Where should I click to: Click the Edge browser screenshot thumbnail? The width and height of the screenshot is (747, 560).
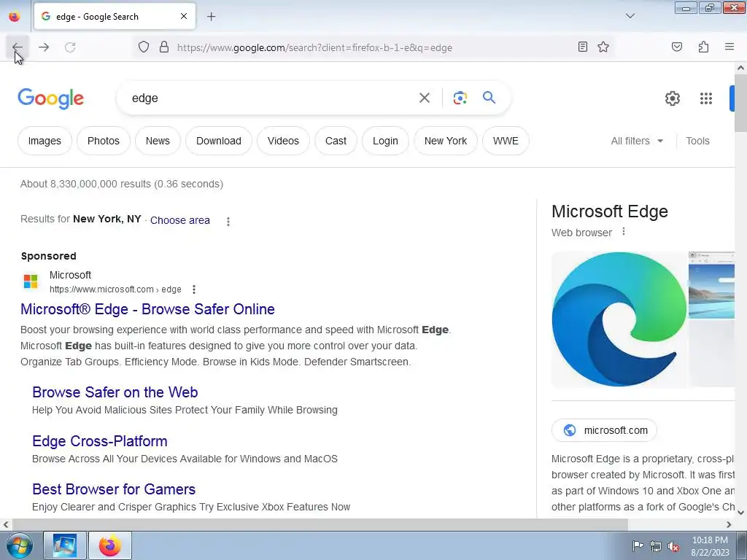712,285
